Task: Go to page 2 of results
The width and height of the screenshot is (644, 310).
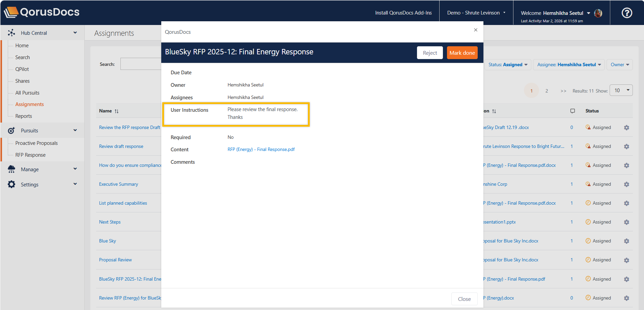Action: coord(547,91)
